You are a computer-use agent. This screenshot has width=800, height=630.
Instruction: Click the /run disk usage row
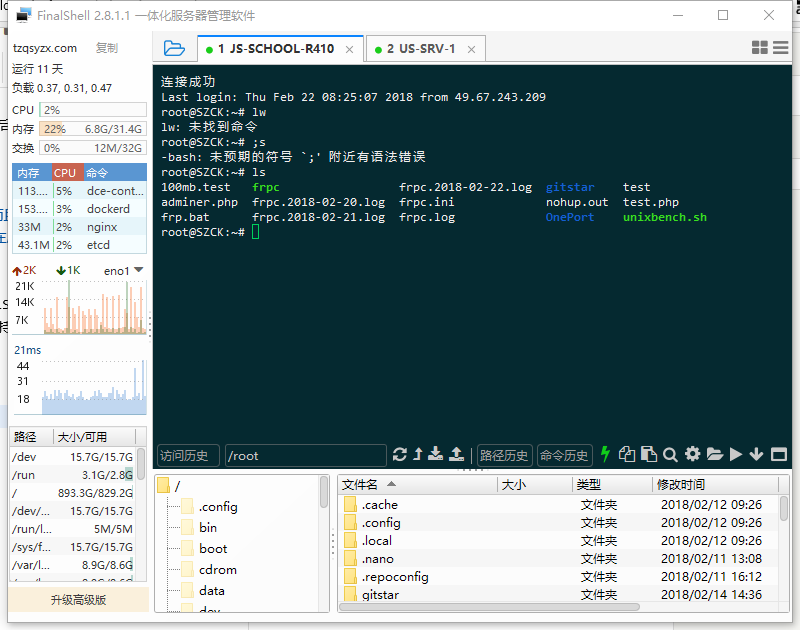tap(72, 475)
